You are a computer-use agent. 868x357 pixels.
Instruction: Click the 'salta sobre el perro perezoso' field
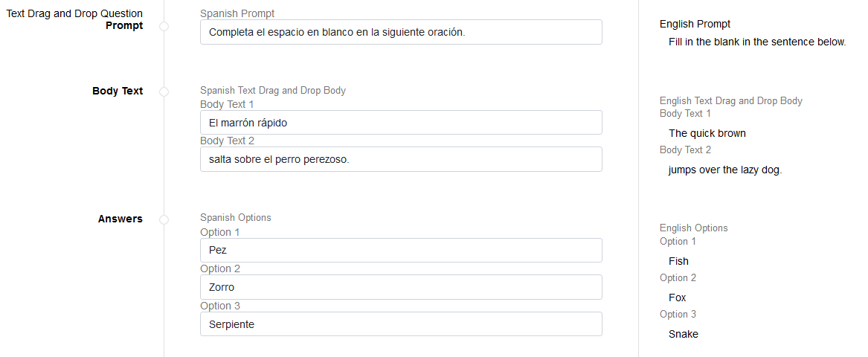coord(401,159)
